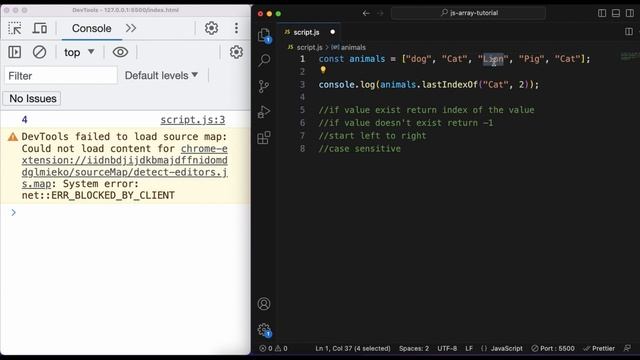
Task: Open the Source Control view
Action: pyautogui.click(x=264, y=86)
